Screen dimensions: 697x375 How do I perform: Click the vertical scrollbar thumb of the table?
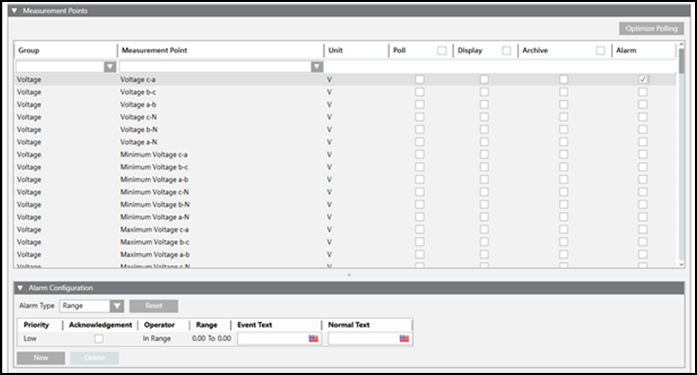681,62
